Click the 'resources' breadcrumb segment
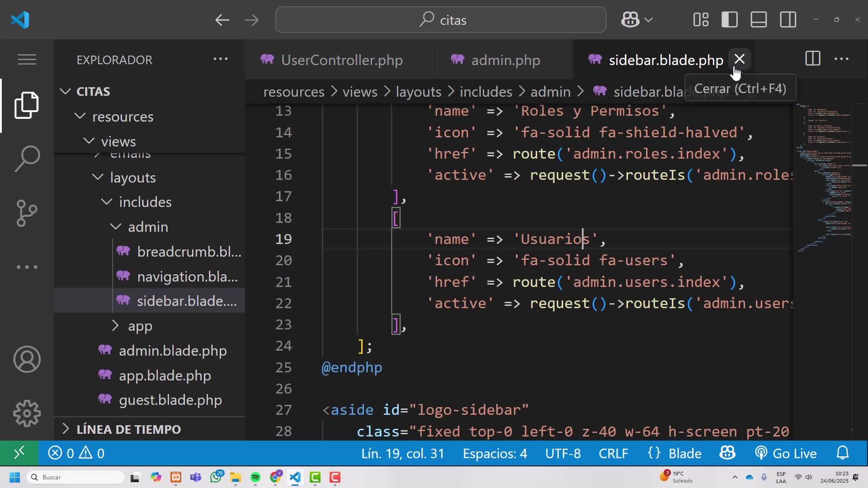 294,92
